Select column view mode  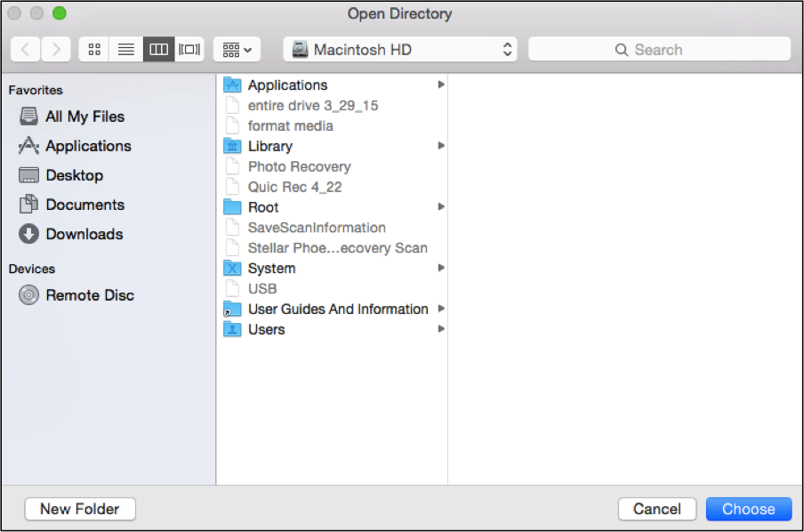[x=158, y=50]
